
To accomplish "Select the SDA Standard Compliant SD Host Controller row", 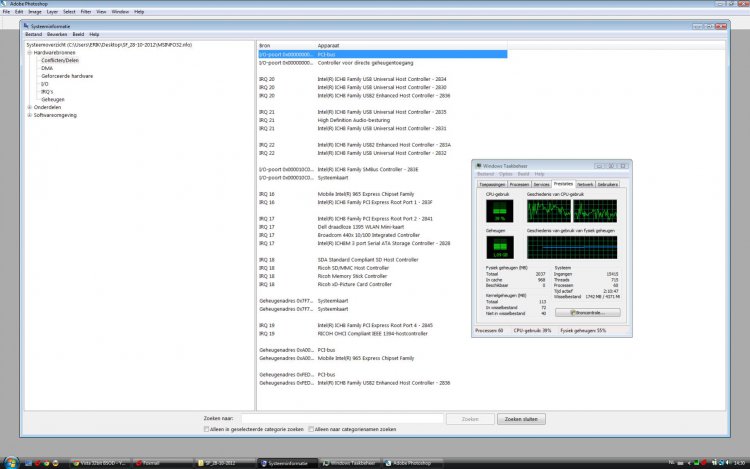I will 382,260.
